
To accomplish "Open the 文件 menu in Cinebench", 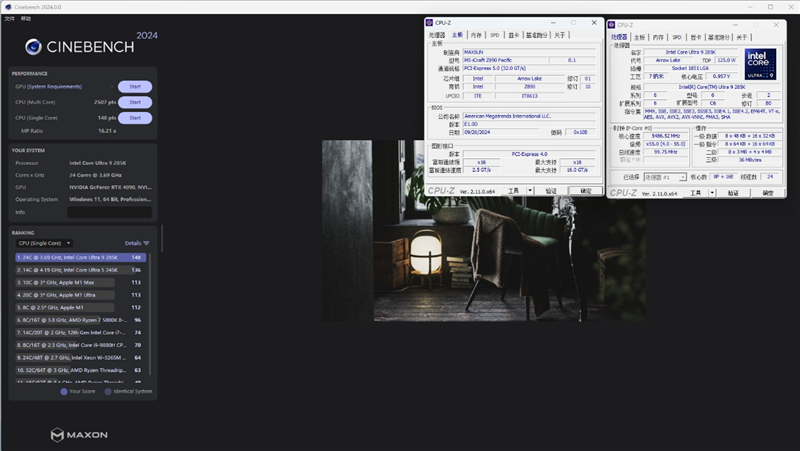I will point(9,18).
